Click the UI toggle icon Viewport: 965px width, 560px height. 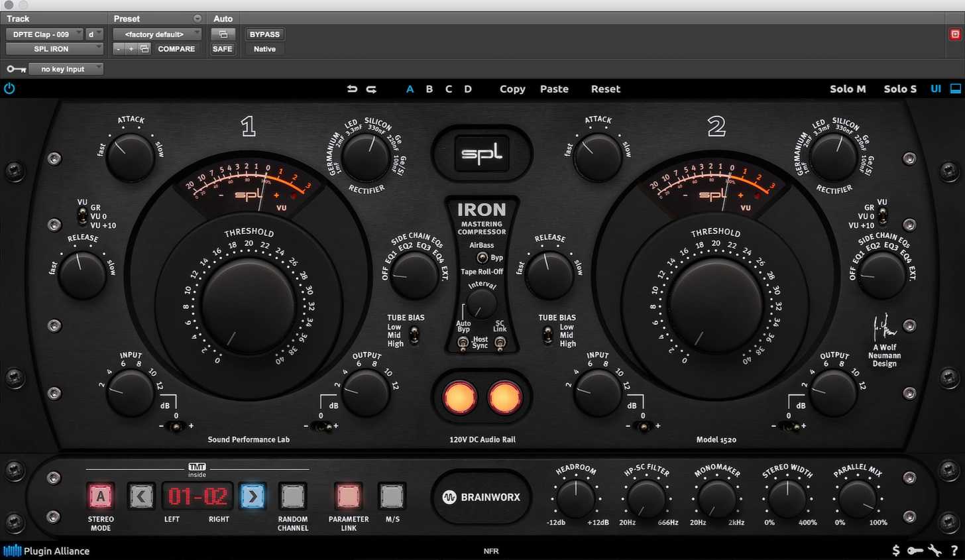tap(936, 89)
